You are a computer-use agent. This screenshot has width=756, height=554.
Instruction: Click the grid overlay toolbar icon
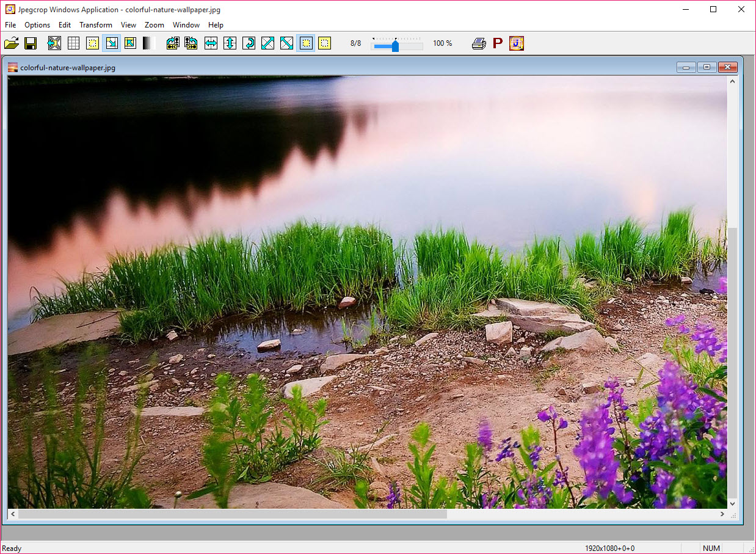tap(73, 43)
